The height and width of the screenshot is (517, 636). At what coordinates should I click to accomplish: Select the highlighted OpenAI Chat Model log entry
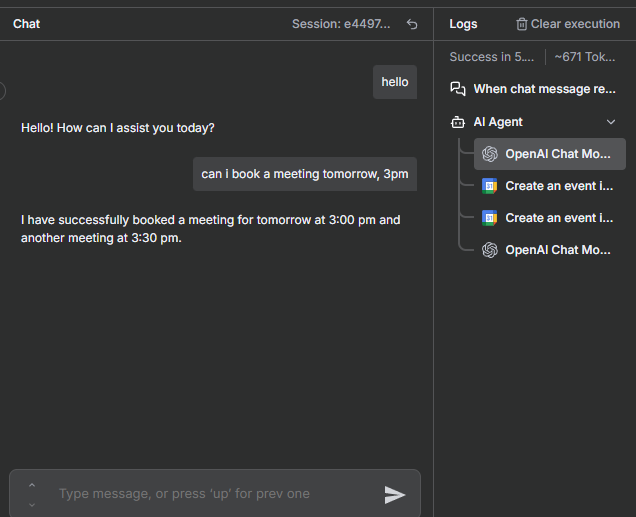click(549, 154)
